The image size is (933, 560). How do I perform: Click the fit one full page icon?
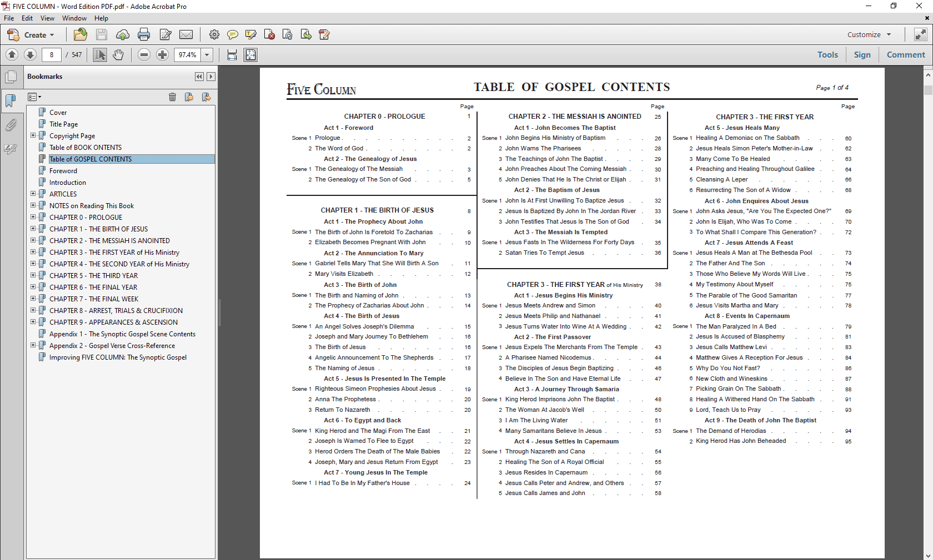click(x=251, y=54)
